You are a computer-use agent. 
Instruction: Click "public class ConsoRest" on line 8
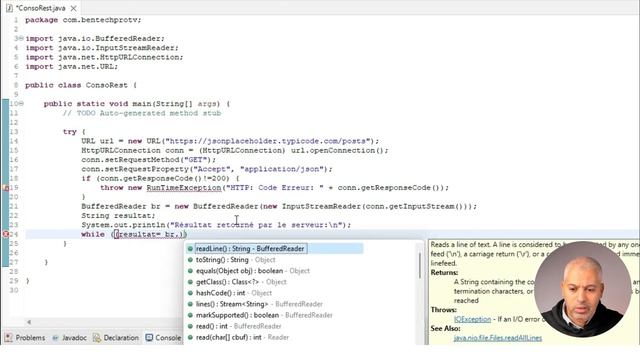pos(76,85)
